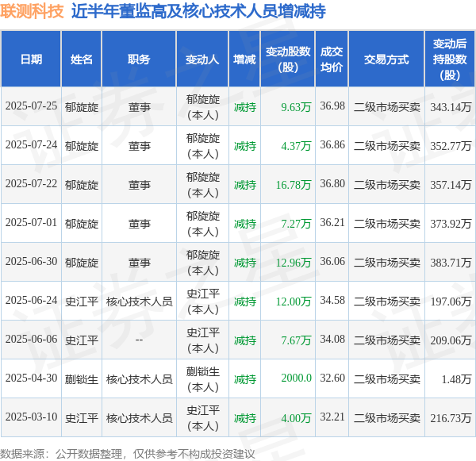476x461 pixels.
Task: Click the changed shares value 7.27万
Action: click(296, 224)
